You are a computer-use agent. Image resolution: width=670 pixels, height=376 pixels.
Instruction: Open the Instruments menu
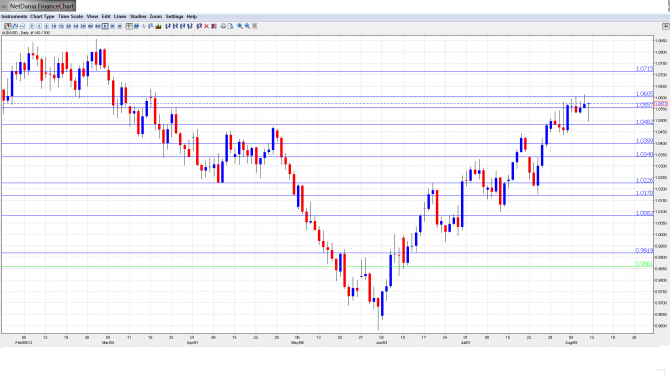click(14, 16)
